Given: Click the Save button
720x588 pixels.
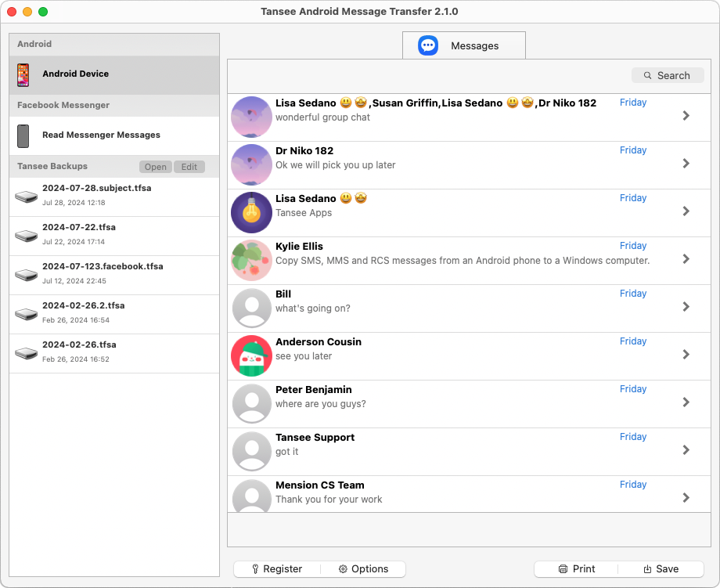Looking at the screenshot, I should tap(661, 569).
